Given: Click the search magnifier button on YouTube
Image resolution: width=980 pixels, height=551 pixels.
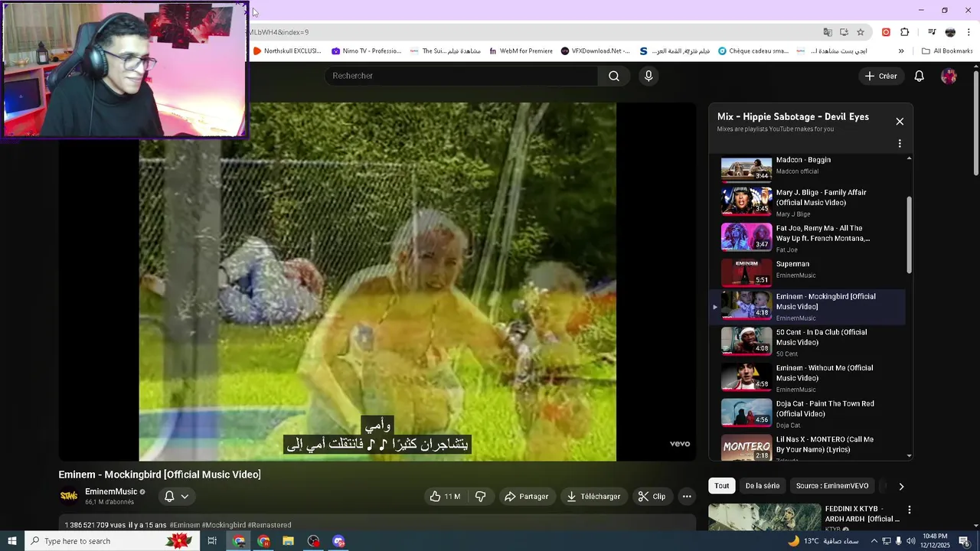Looking at the screenshot, I should pyautogui.click(x=614, y=76).
